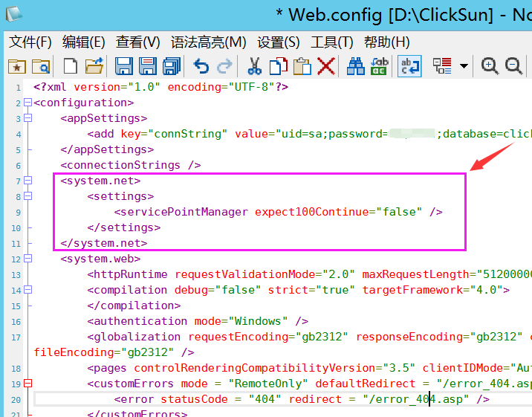Delete selection with red X icon
532x417 pixels.
[326, 66]
